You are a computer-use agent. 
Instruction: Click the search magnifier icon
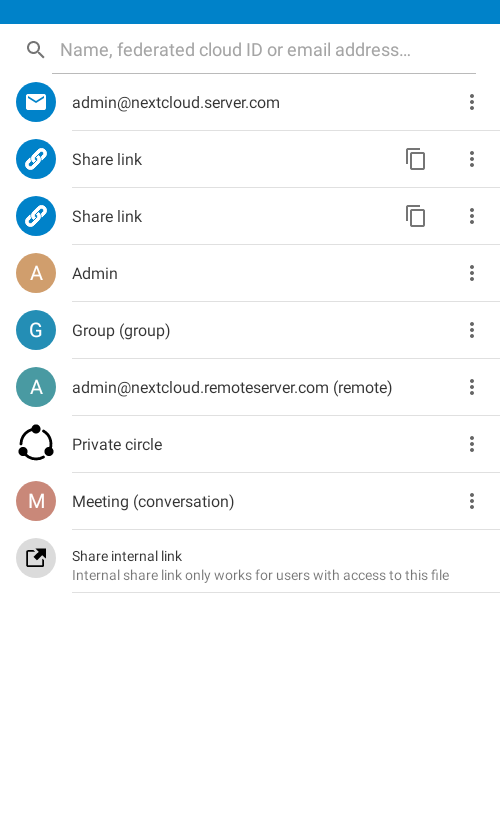[x=36, y=50]
